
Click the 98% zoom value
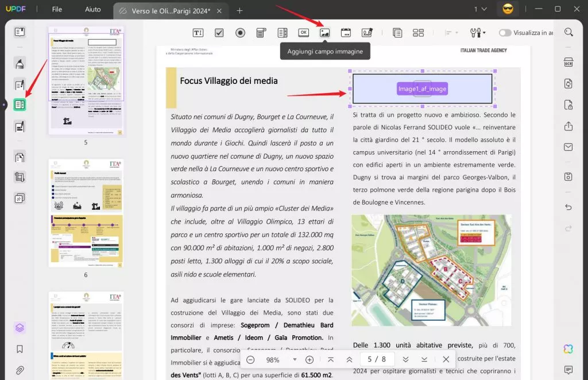(x=273, y=360)
